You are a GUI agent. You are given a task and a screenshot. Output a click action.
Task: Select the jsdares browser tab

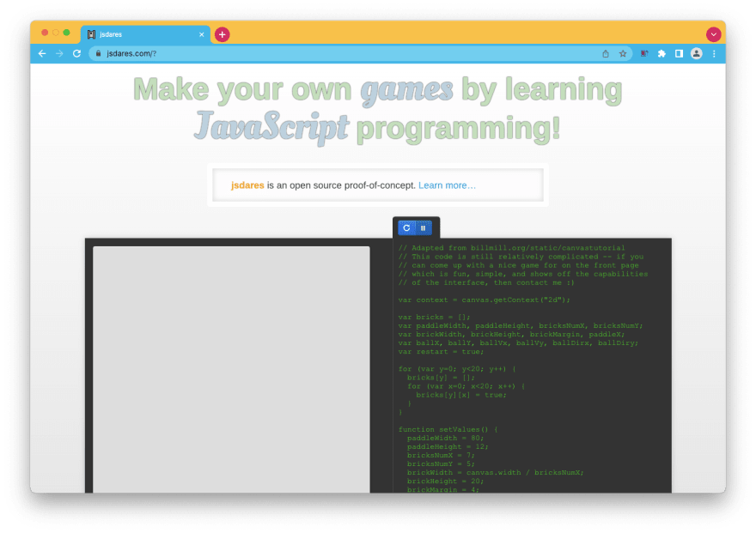click(145, 34)
